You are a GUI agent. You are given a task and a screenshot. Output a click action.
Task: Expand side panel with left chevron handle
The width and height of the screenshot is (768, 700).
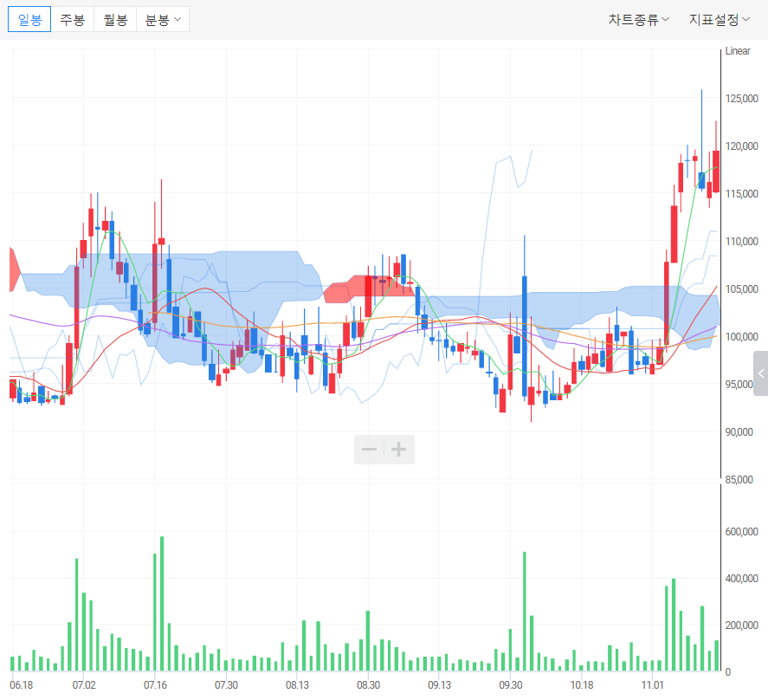761,373
